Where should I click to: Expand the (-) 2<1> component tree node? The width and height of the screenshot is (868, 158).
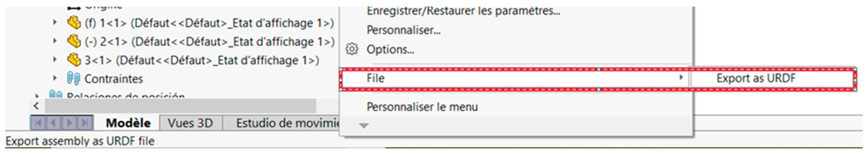pos(55,41)
